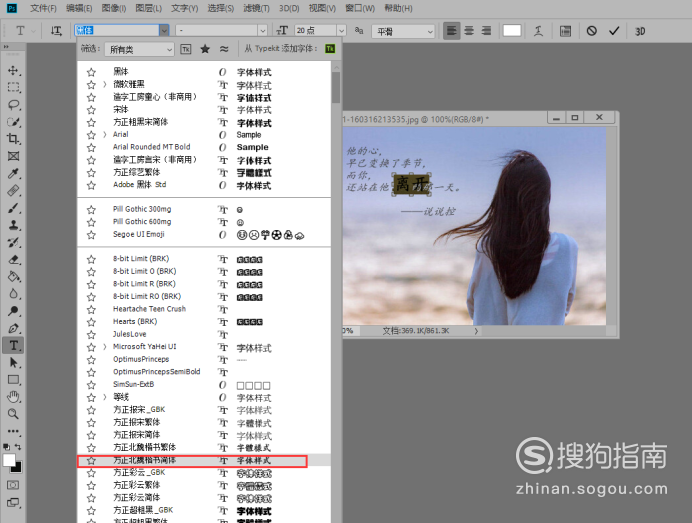Select the Hand tool
Screen dimensions: 692x523
click(x=13, y=397)
